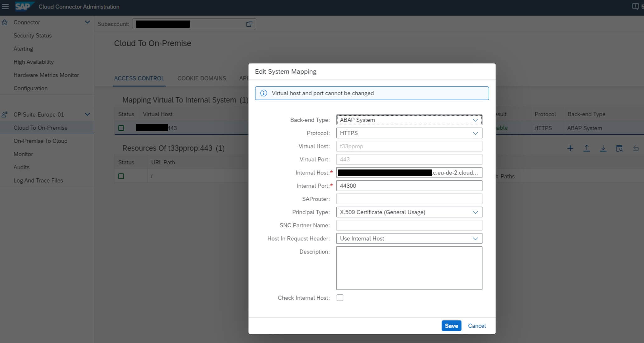Select the t33pprop:443 mapping row checkbox
The height and width of the screenshot is (343, 644).
[x=121, y=128]
